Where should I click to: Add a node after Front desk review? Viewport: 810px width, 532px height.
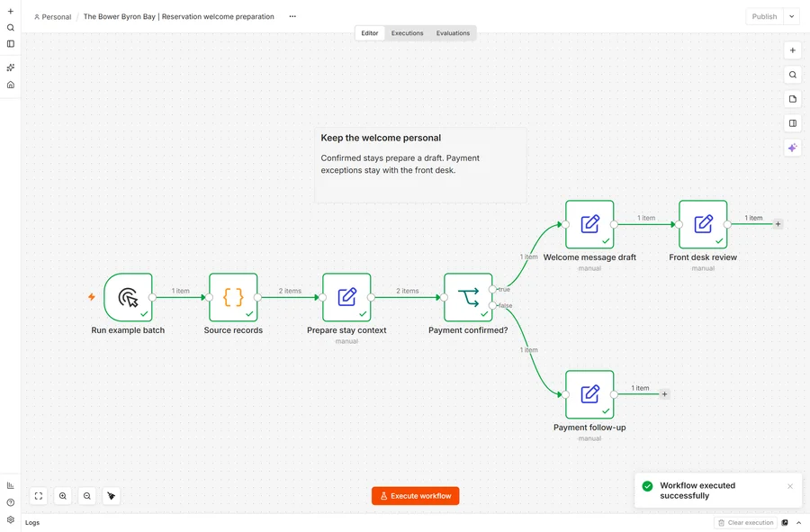778,224
